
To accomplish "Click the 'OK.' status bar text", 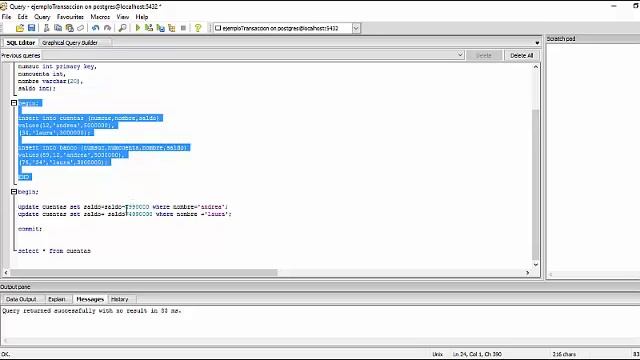I will 6,354.
